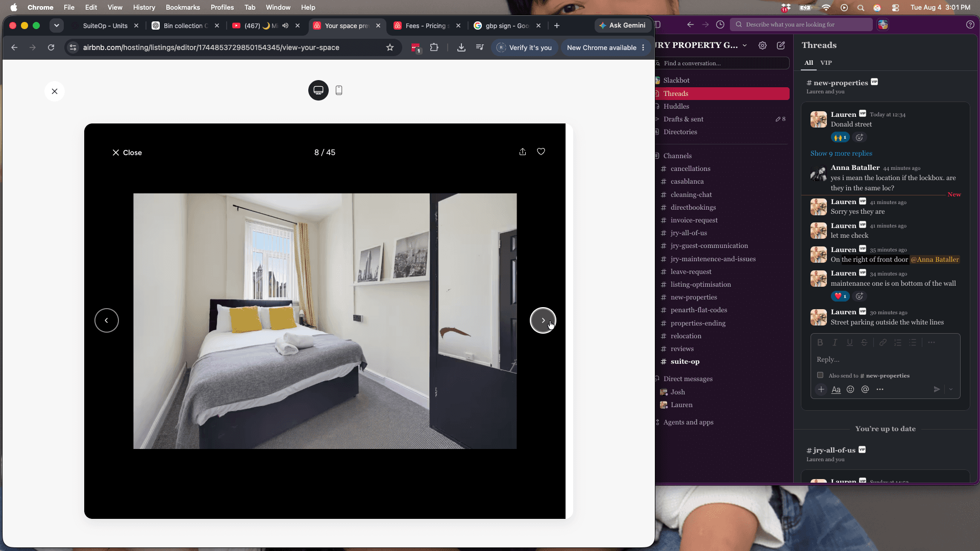980x551 pixels.
Task: Save photo with heart icon
Action: [541, 152]
